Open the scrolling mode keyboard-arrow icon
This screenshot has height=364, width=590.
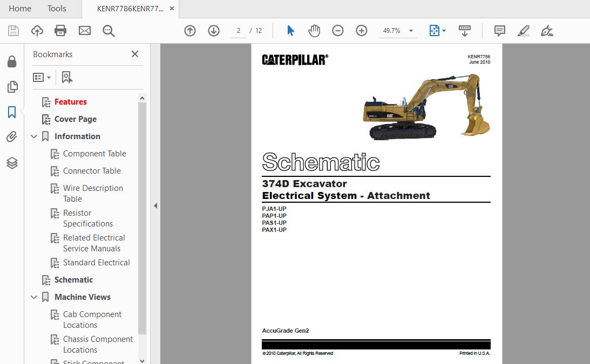(465, 31)
